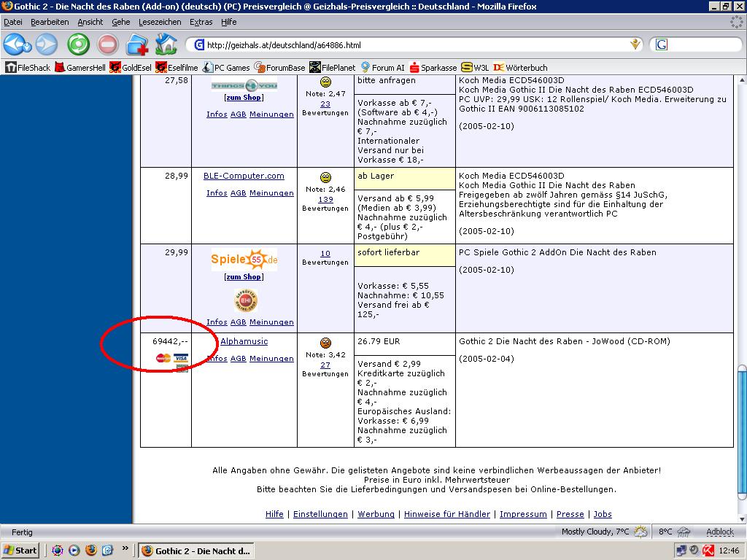
Task: Open the PC Games bookmark
Action: (226, 68)
